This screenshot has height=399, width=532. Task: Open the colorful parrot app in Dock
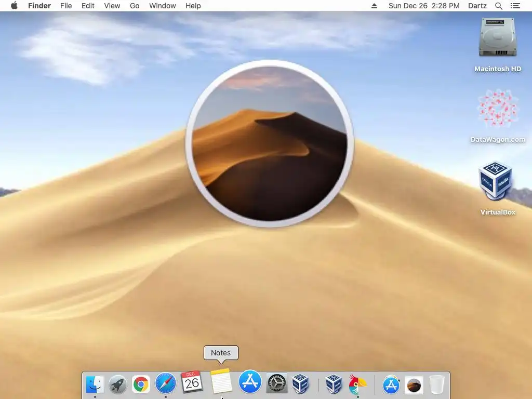click(x=357, y=384)
